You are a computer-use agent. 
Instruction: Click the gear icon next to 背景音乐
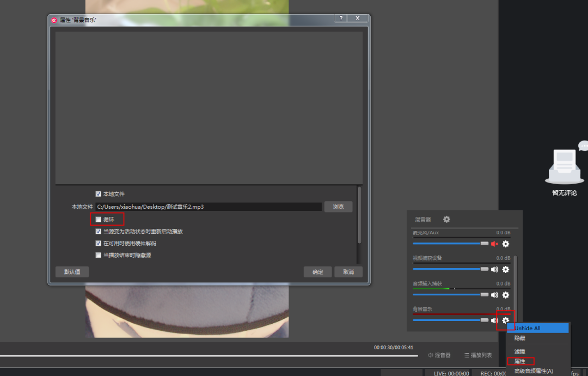(505, 320)
